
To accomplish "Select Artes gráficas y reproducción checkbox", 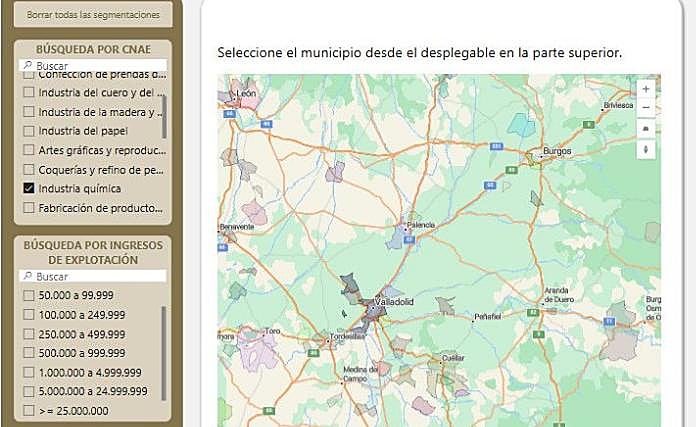I will (29, 150).
